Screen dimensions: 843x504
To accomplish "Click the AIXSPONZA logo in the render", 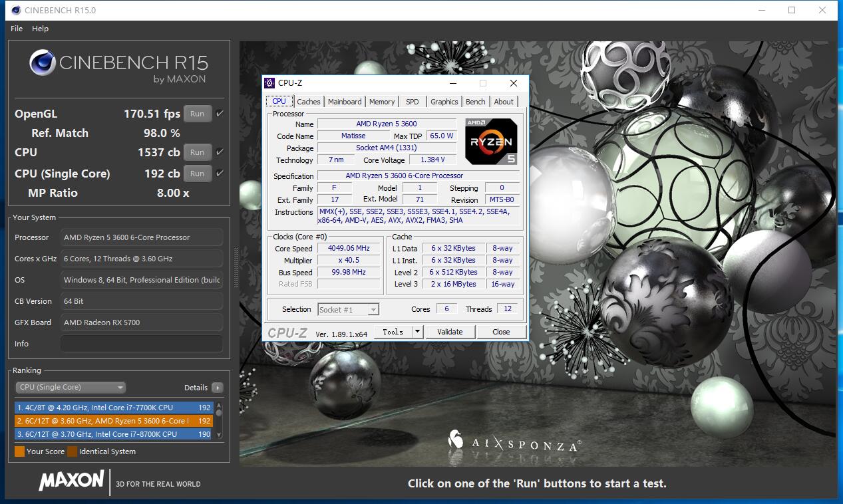I will point(514,441).
